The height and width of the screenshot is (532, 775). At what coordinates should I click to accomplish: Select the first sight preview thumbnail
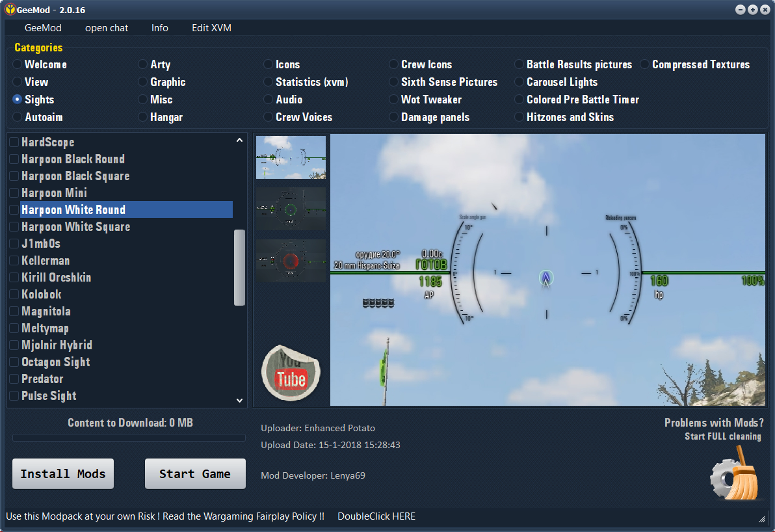[291, 157]
